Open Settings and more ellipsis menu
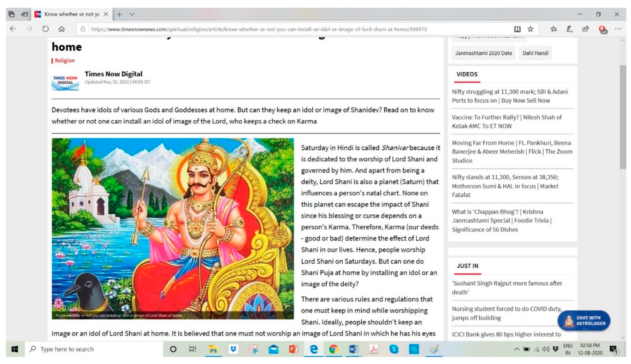 (x=618, y=29)
